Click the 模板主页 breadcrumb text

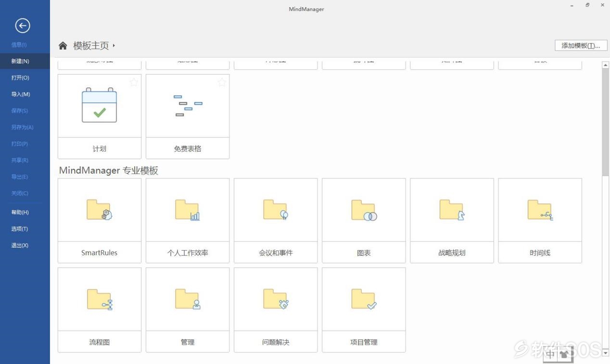pyautogui.click(x=91, y=46)
